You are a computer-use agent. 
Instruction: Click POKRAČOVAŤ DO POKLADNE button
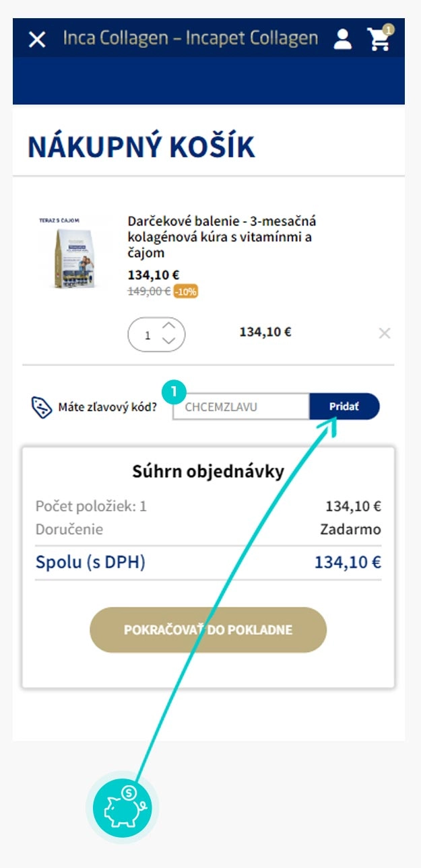tap(208, 630)
